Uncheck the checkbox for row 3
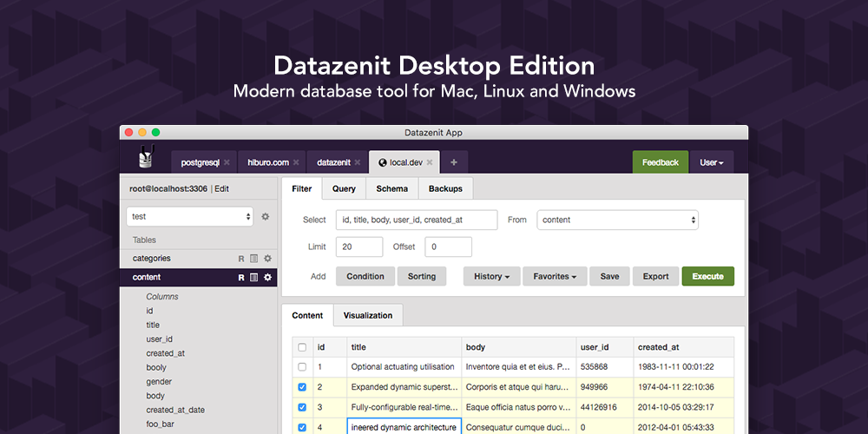 coord(302,407)
